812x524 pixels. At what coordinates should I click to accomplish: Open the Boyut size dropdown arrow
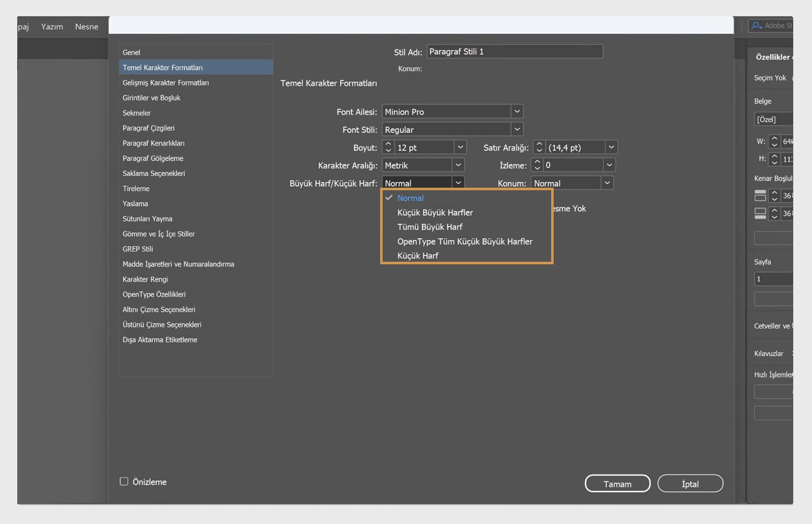coord(460,147)
